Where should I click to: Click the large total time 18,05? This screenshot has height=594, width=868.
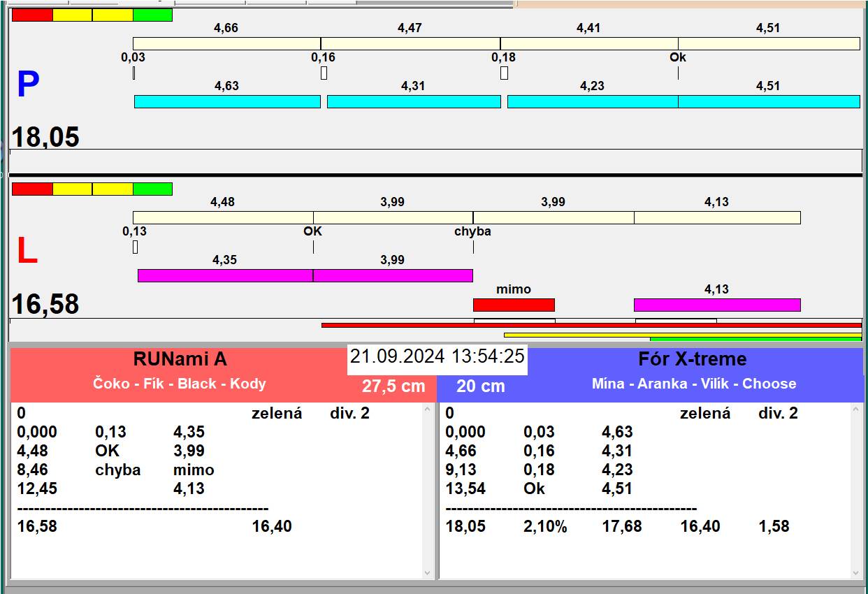tap(45, 137)
